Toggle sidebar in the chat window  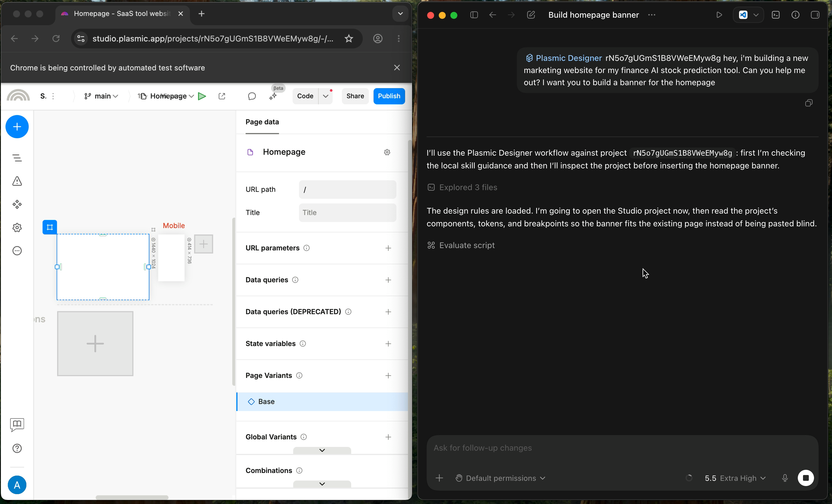point(474,15)
